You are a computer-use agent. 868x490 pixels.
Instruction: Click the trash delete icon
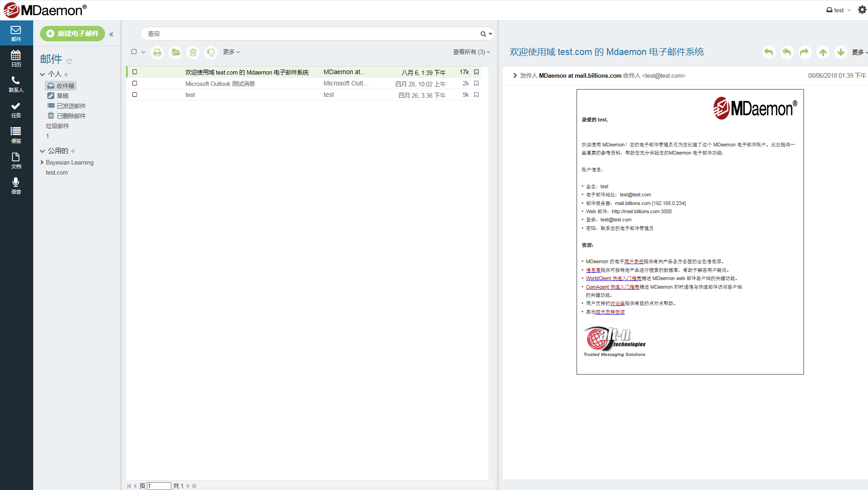pyautogui.click(x=193, y=53)
